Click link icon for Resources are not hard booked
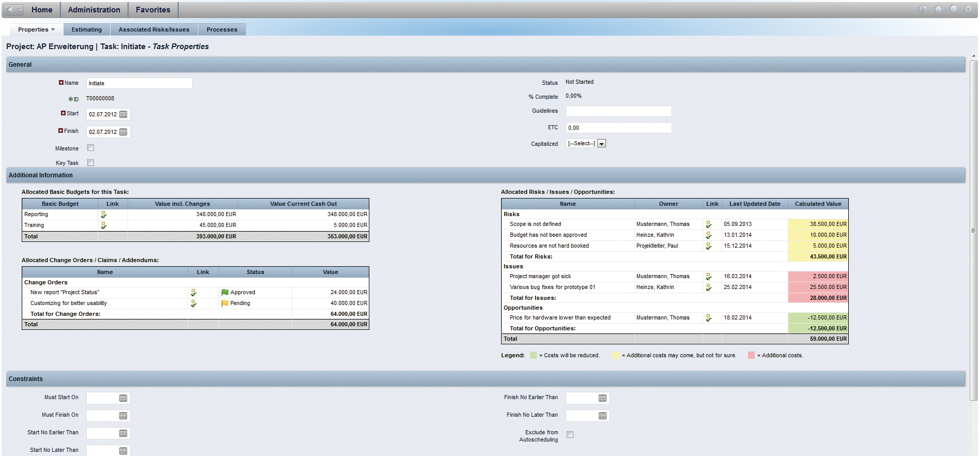The height and width of the screenshot is (456, 980). pos(709,246)
